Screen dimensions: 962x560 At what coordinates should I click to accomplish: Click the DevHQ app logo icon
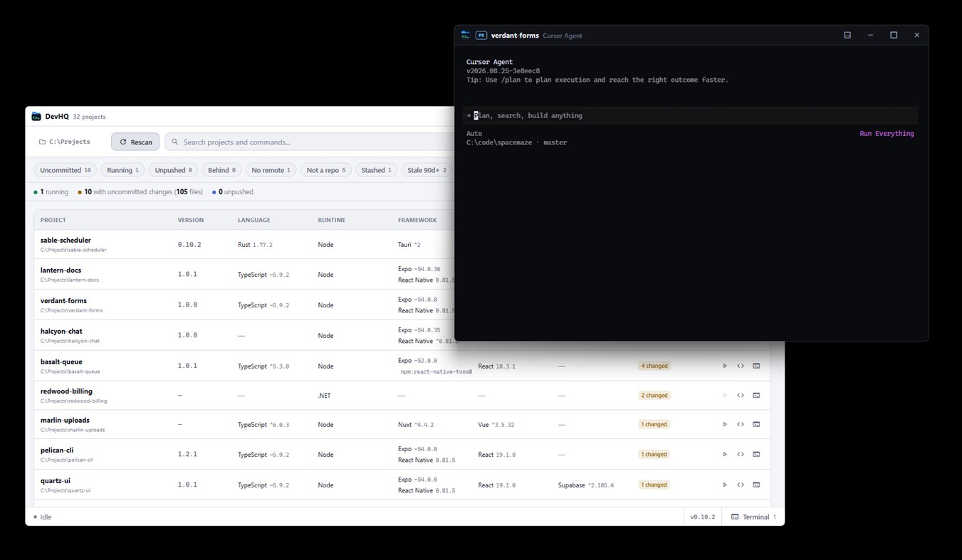pyautogui.click(x=36, y=116)
